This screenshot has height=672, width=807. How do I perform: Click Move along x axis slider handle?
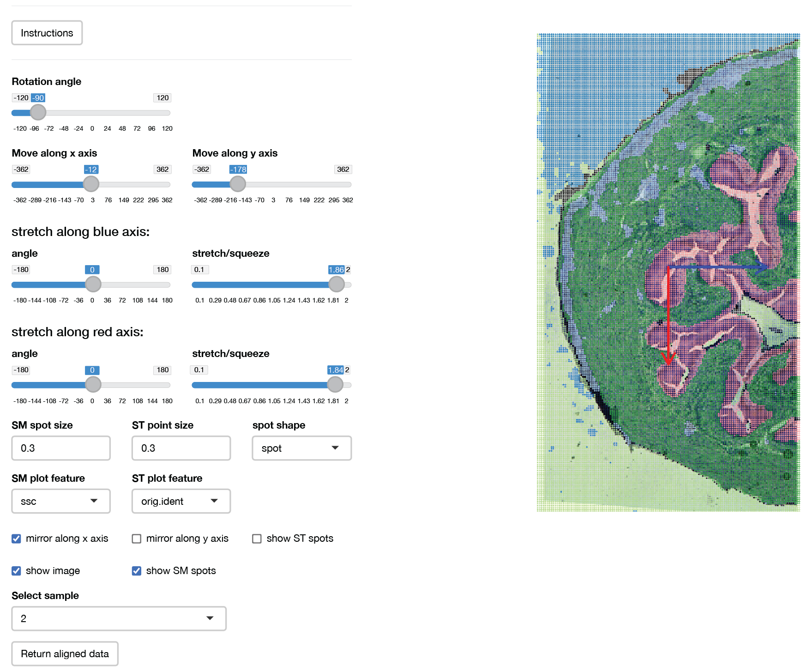(x=91, y=184)
